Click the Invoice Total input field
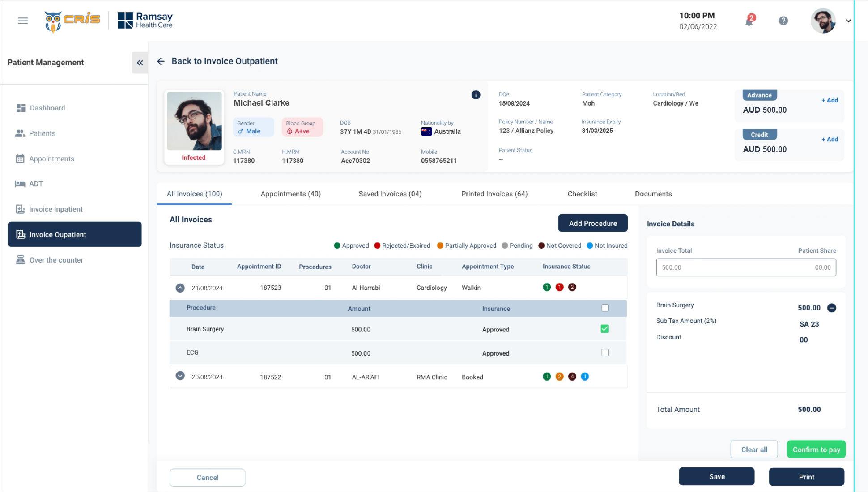 click(746, 267)
